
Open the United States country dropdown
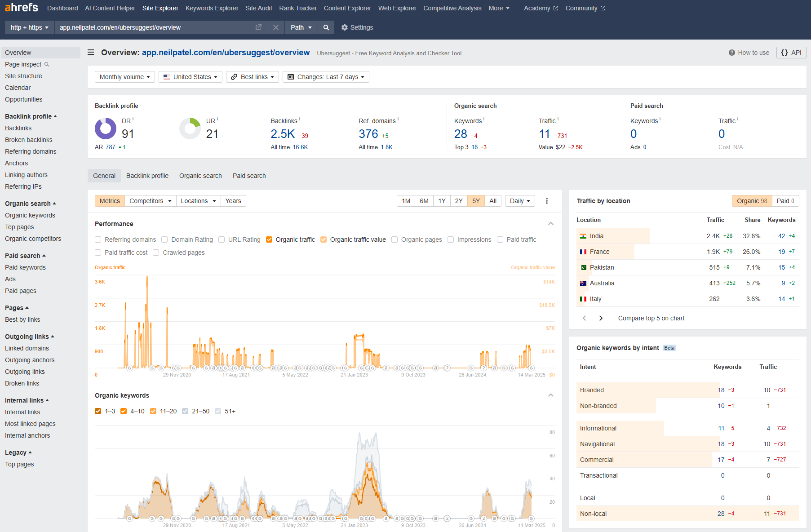(191, 77)
